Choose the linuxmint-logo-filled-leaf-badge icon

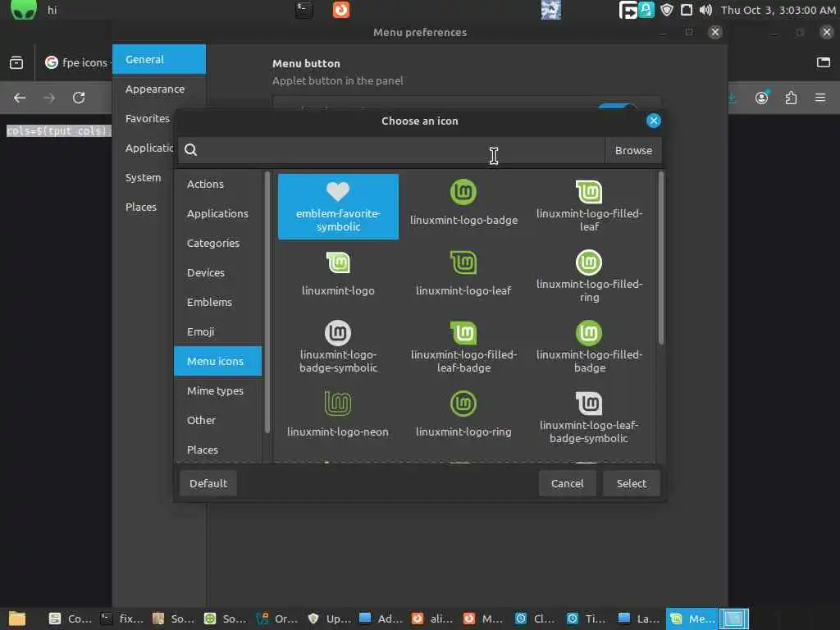pos(463,347)
